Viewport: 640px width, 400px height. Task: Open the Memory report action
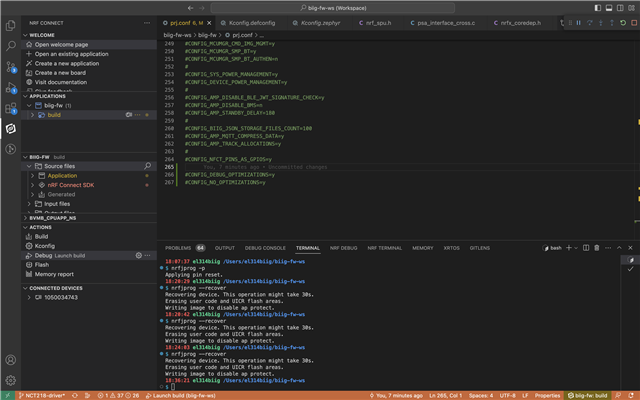(54, 274)
